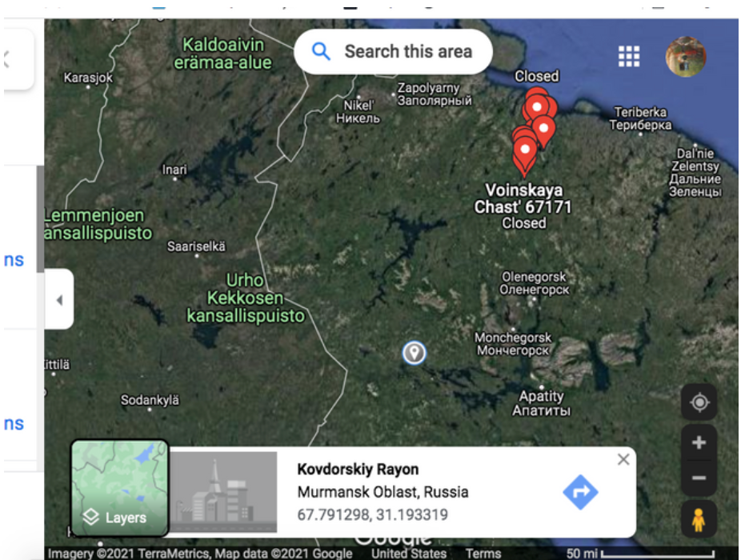The width and height of the screenshot is (745, 560).
Task: Click the side panel scrollbar
Action: pyautogui.click(x=40, y=219)
